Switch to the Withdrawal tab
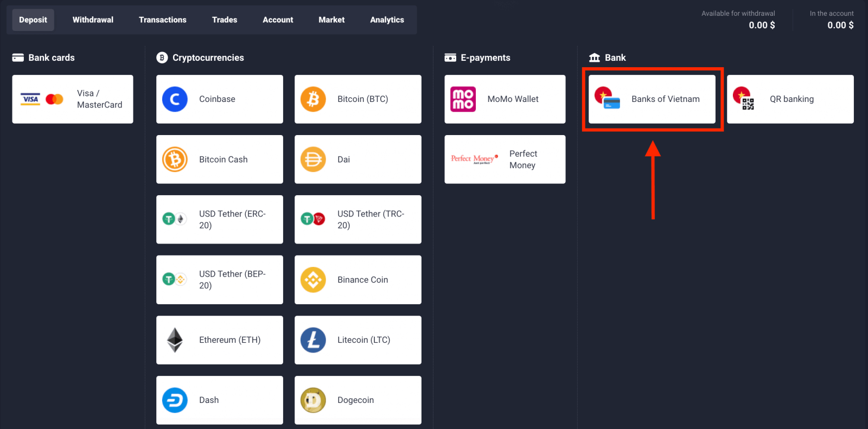The height and width of the screenshot is (429, 868). point(93,20)
